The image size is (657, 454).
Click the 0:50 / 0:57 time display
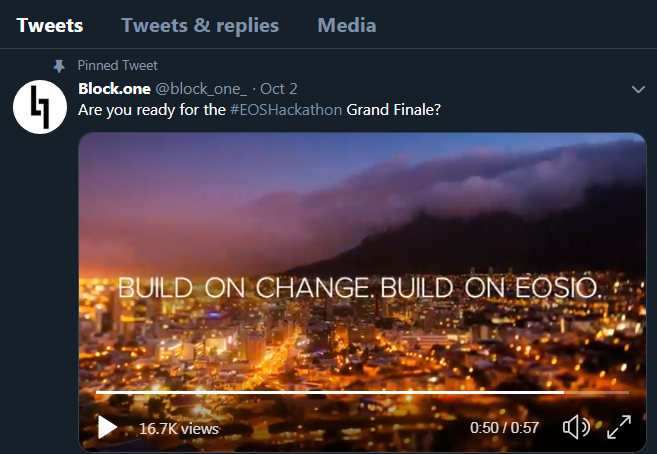click(x=504, y=428)
